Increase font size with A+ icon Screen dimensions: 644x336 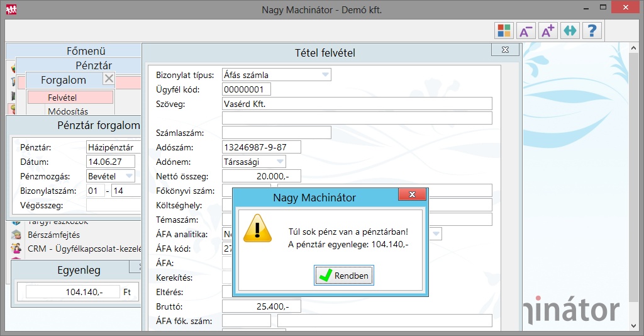pyautogui.click(x=548, y=30)
